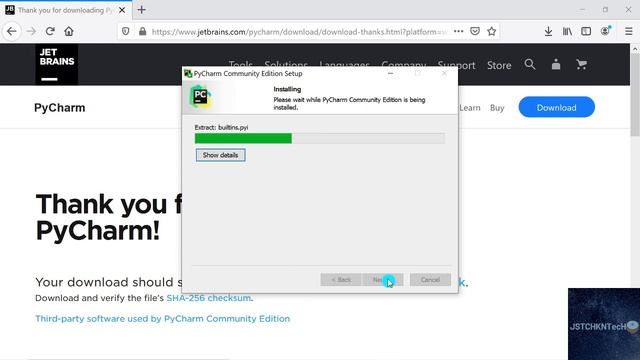Open page actions three-dot menu
The height and width of the screenshot is (360, 640).
458,31
